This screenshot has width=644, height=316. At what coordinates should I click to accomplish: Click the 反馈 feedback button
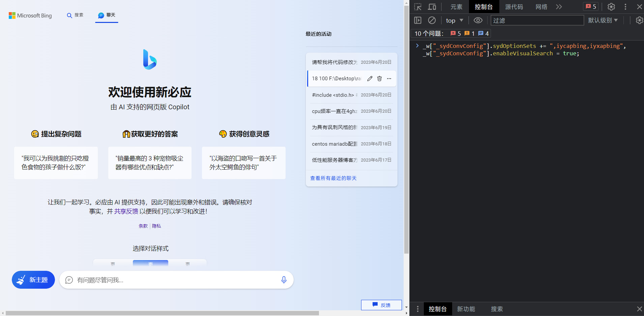coord(381,305)
